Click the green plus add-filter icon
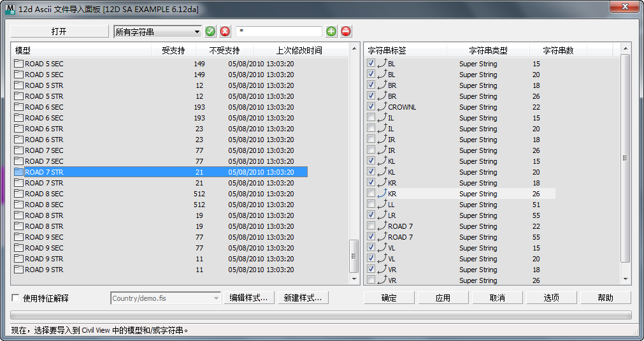Image resolution: width=644 pixels, height=341 pixels. pos(331,31)
